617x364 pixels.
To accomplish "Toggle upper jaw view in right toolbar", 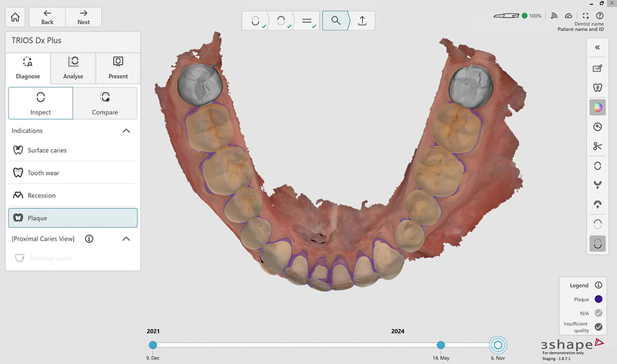I will click(597, 224).
